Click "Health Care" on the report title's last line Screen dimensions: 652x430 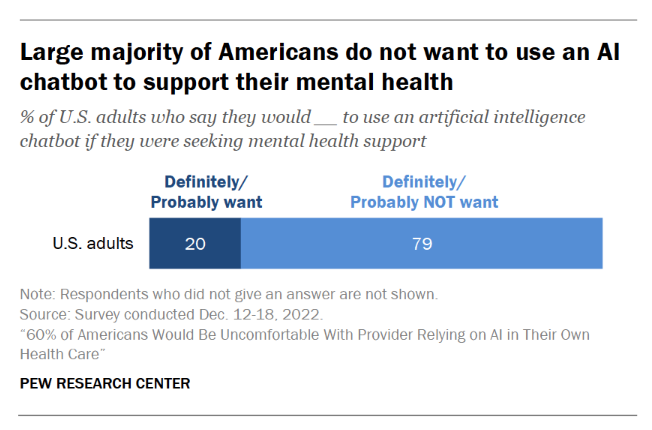[x=62, y=353]
